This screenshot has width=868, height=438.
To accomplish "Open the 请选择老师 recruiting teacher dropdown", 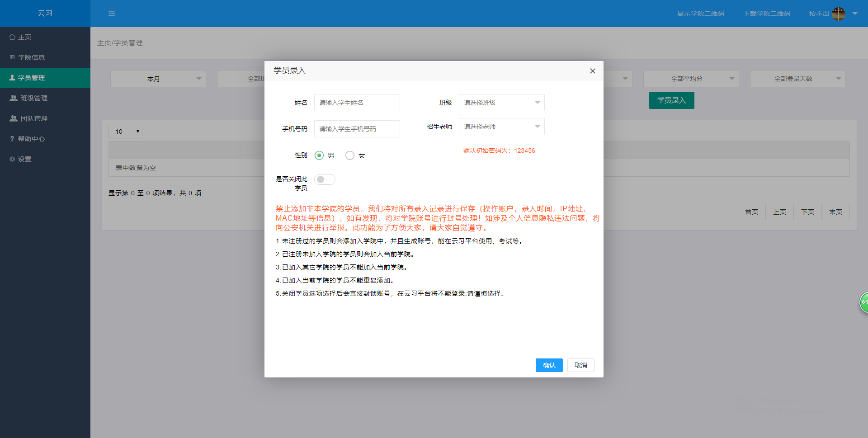I will click(501, 127).
